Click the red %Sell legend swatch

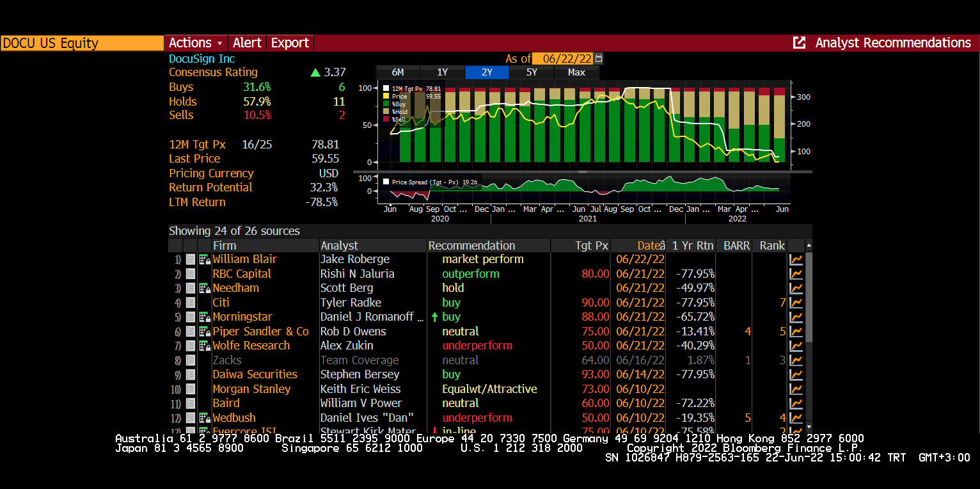386,119
